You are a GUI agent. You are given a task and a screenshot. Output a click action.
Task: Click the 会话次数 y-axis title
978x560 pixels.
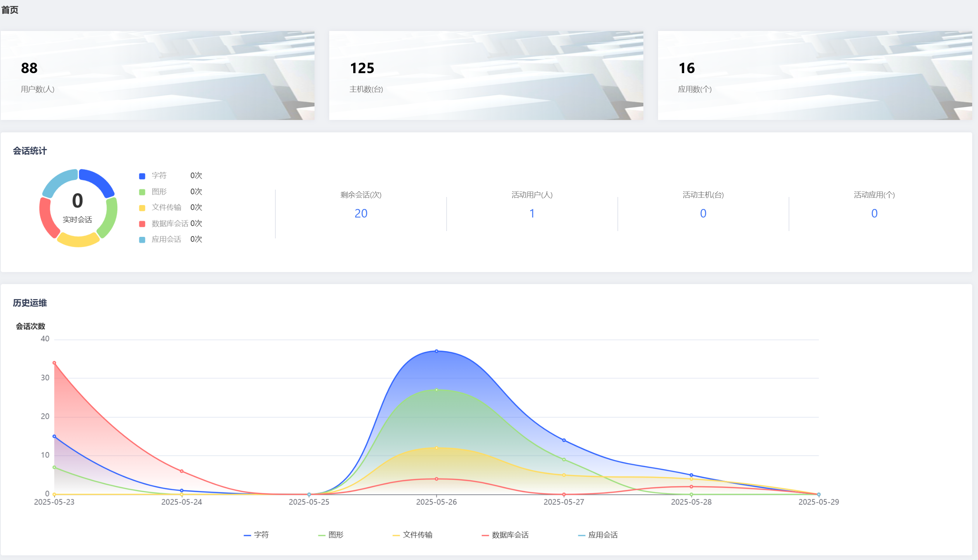30,326
